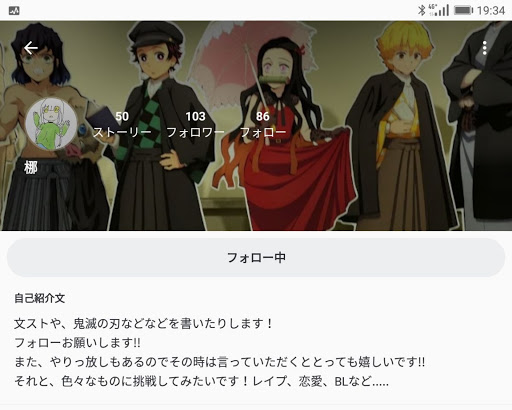Tap the profile header cover image

tap(256, 126)
